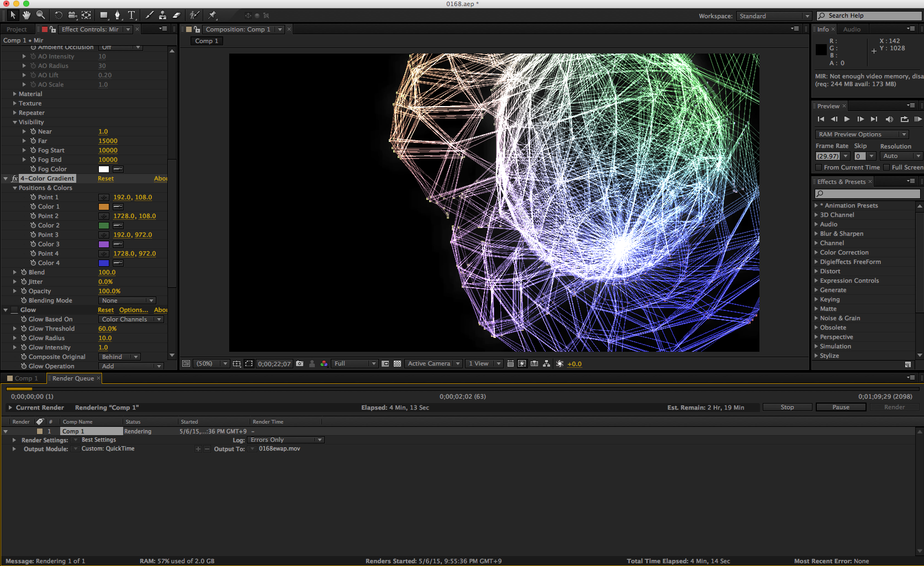Activate the Zoom tool
Viewport: 924px width, 566px height.
pos(40,15)
